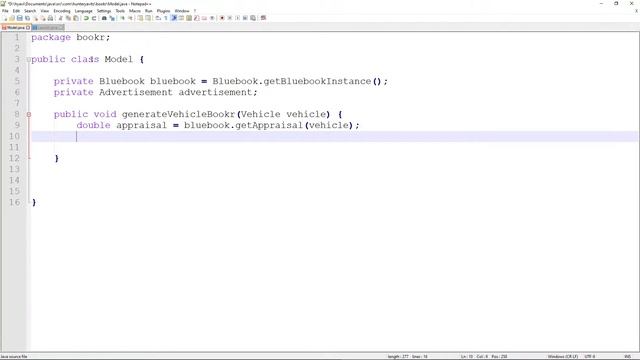Open the Window menu
Image resolution: width=640 pixels, height=360 pixels.
tap(182, 11)
